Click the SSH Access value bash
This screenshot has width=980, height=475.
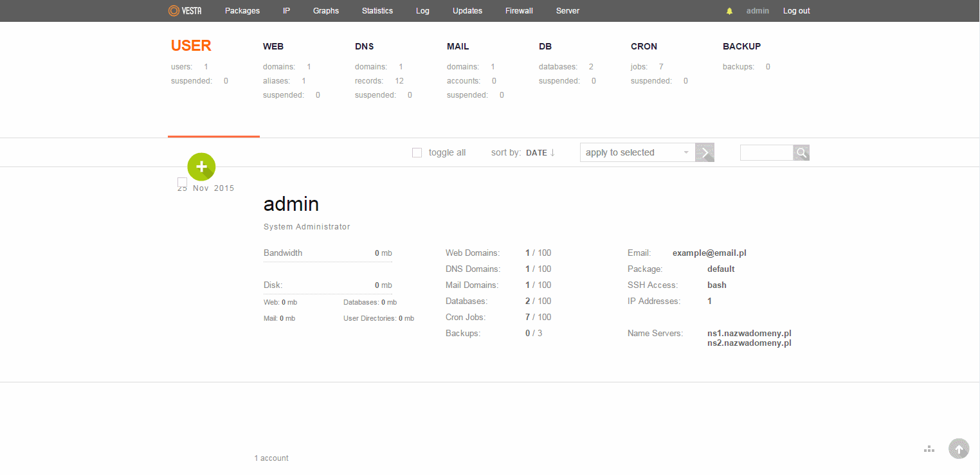tap(717, 285)
